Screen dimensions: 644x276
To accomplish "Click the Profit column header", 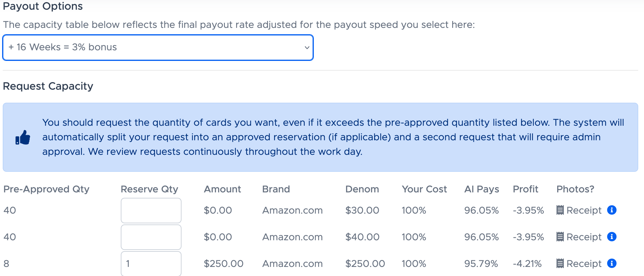I will tap(525, 189).
